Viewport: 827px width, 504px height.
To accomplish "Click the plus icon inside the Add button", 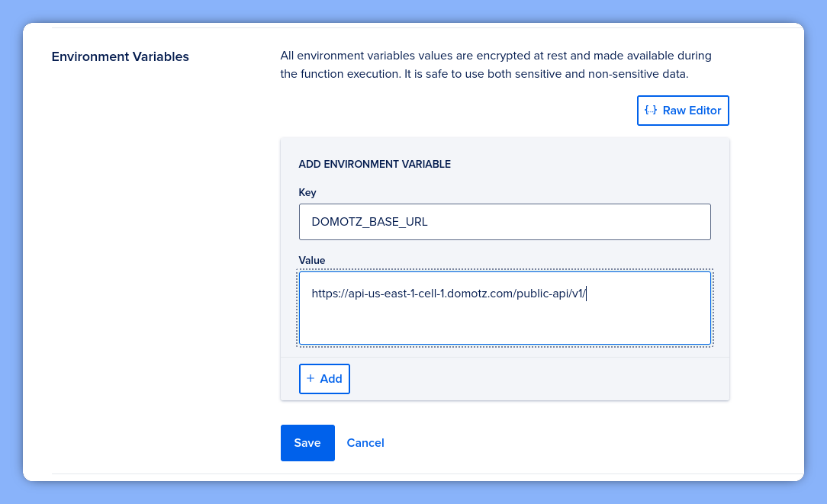I will tap(311, 378).
